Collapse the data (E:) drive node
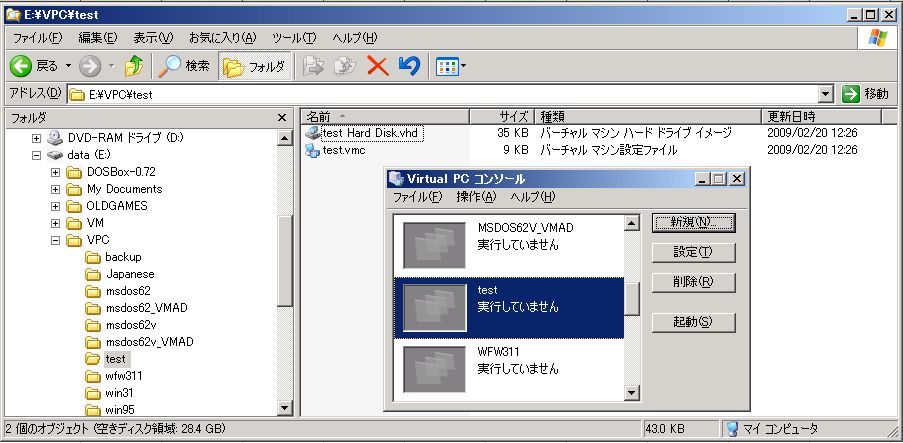Screen dimensions: 903x443 (x=36, y=155)
